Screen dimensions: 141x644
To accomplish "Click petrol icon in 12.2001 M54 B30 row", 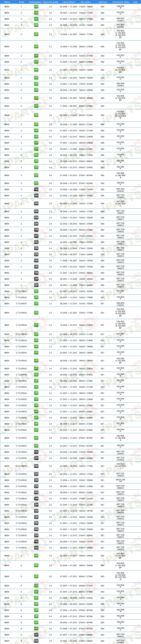I will click(x=36, y=84).
